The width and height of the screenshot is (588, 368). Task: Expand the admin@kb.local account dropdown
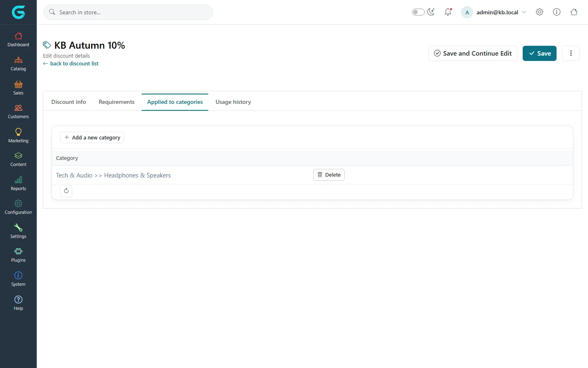click(x=494, y=12)
